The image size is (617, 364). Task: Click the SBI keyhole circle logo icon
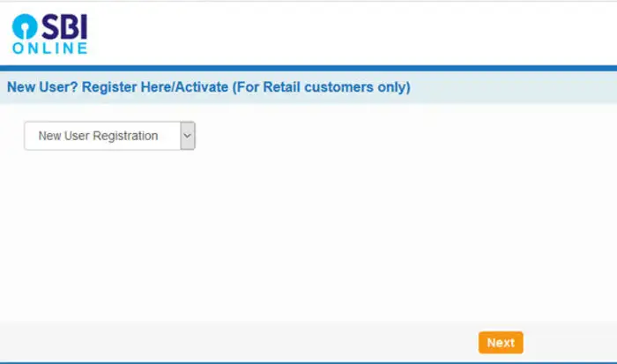coord(23,26)
